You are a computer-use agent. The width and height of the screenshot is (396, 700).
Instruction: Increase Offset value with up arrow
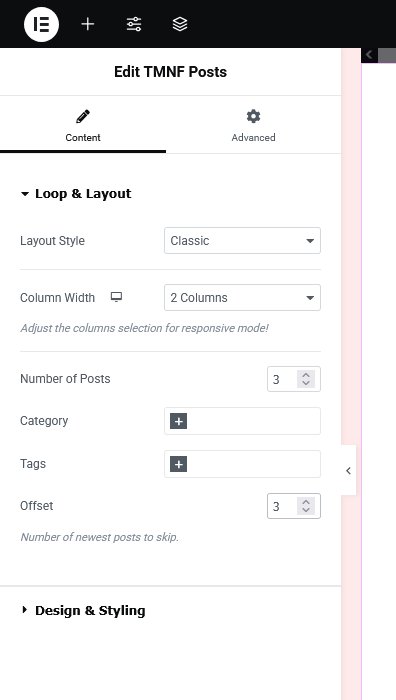point(306,502)
